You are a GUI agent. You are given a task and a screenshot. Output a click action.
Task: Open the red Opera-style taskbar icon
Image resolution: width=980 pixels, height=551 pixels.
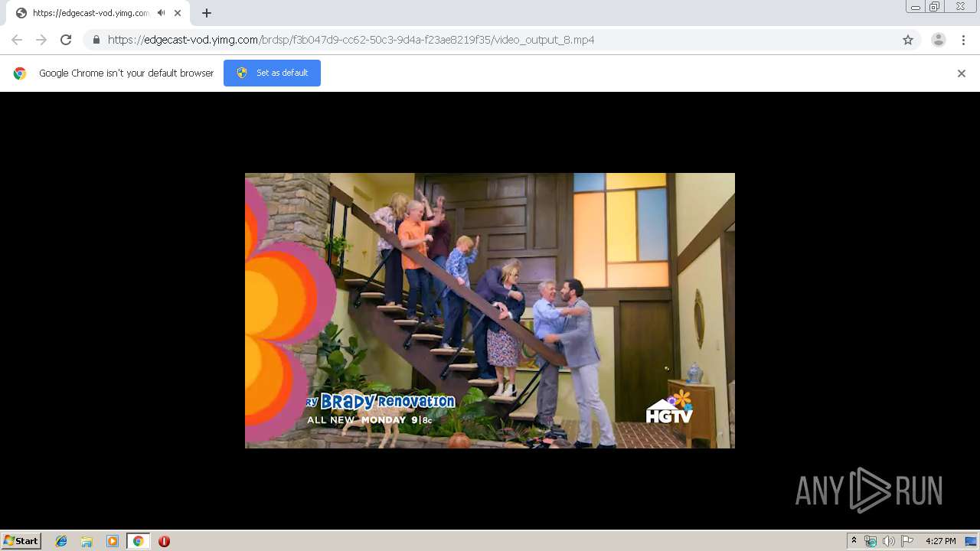click(x=164, y=541)
